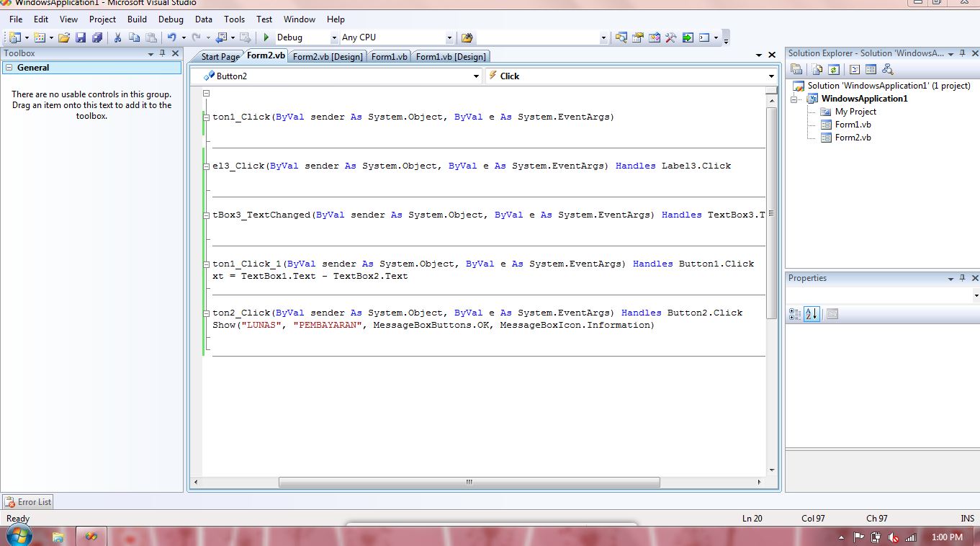Open the Debug configuration dropdown
The height and width of the screenshot is (546, 980).
(x=334, y=37)
